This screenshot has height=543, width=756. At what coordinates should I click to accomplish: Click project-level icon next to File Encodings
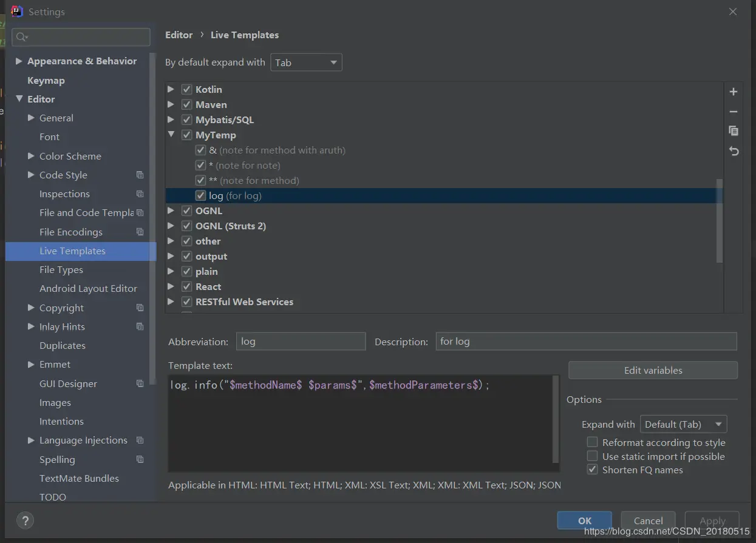(140, 232)
